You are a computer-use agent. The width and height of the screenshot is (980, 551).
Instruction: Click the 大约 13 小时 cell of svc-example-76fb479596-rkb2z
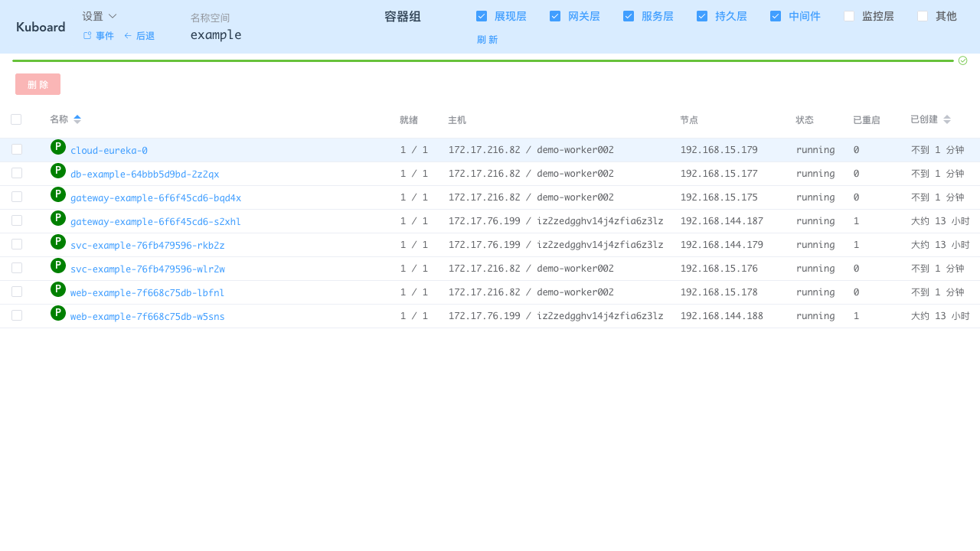940,245
